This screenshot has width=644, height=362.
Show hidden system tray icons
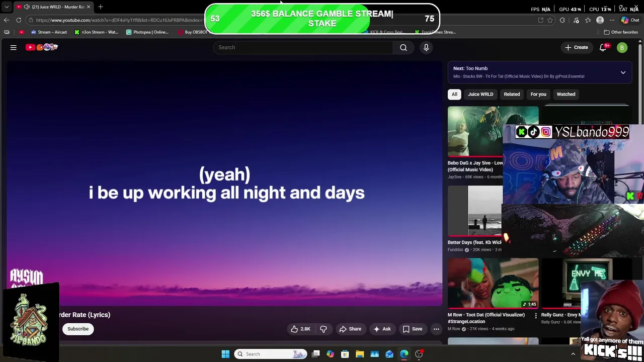(x=573, y=354)
